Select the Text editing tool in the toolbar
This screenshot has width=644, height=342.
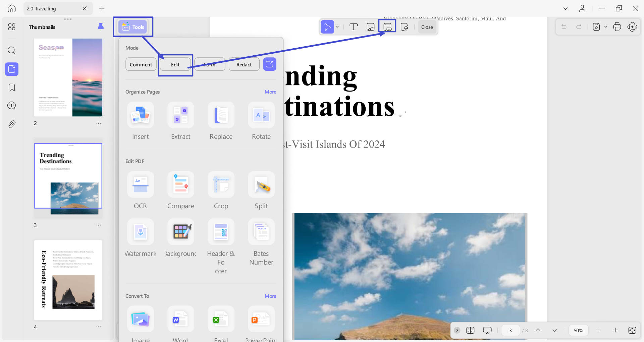click(354, 27)
